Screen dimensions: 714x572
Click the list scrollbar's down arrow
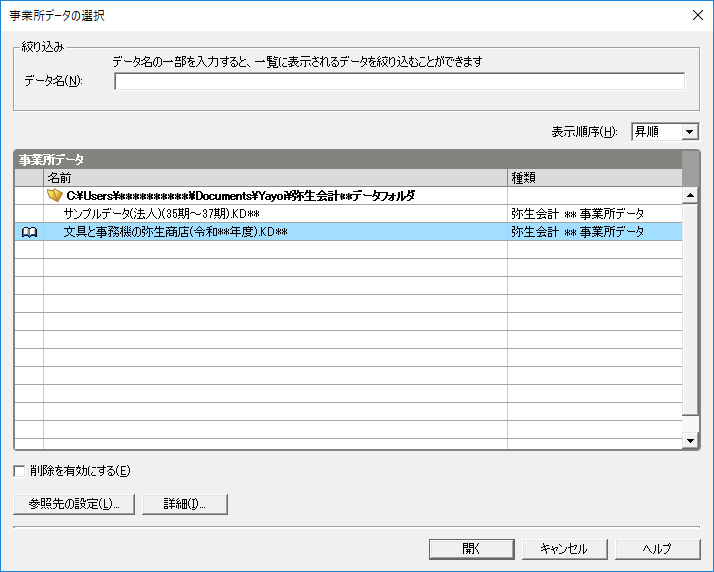click(690, 440)
